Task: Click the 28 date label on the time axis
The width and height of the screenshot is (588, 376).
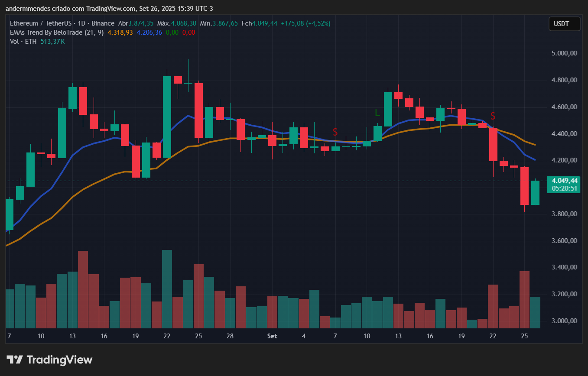Action: 230,336
